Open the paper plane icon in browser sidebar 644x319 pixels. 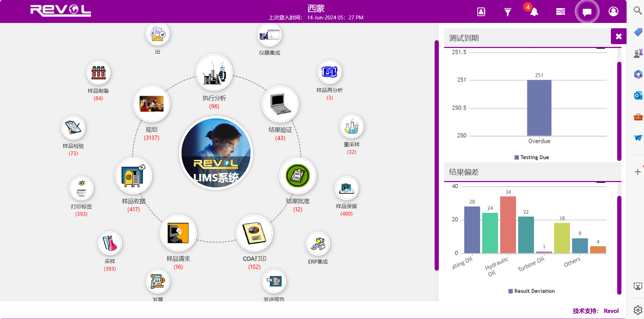pos(638,138)
